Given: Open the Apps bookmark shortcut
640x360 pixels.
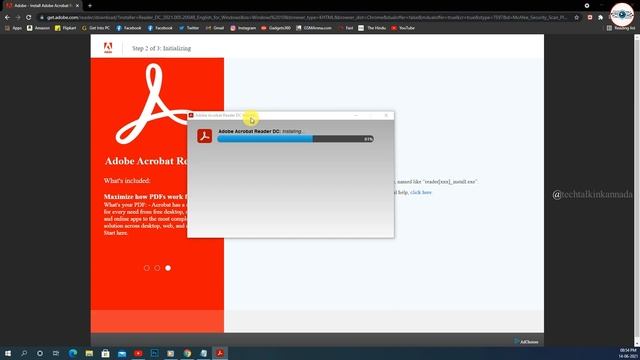Looking at the screenshot, I should coord(13,28).
